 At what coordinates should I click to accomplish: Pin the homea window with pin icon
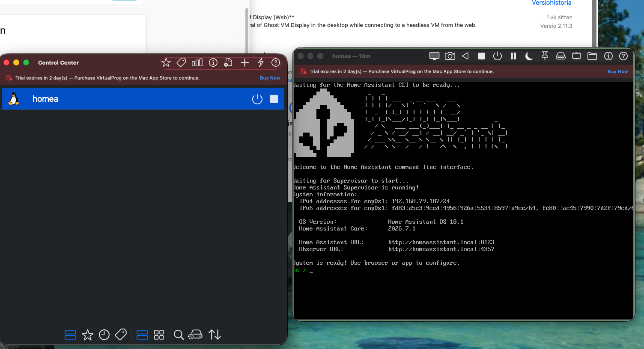pyautogui.click(x=545, y=56)
